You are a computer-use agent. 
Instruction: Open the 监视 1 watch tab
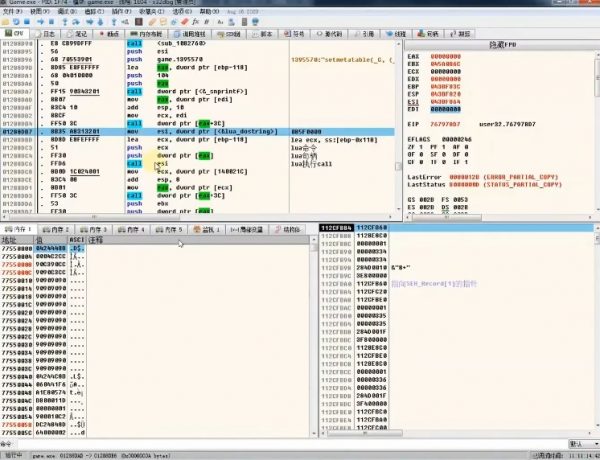coord(208,229)
